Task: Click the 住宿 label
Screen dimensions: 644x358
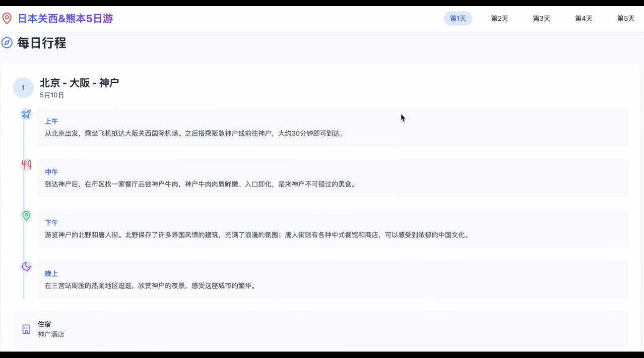Action: tap(44, 324)
